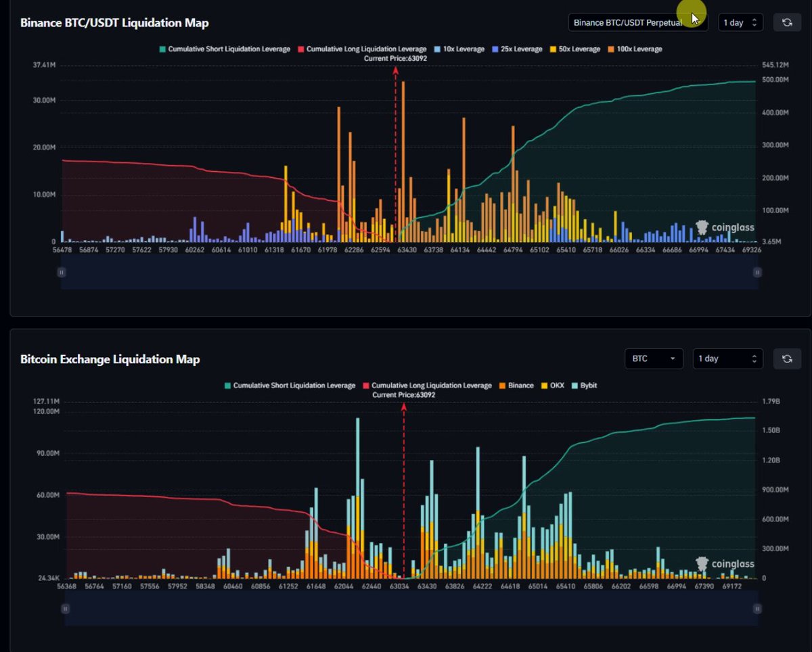Toggle Cumulative Long Liquidation Leverage in the Bitcoin Exchange legend

pos(427,386)
